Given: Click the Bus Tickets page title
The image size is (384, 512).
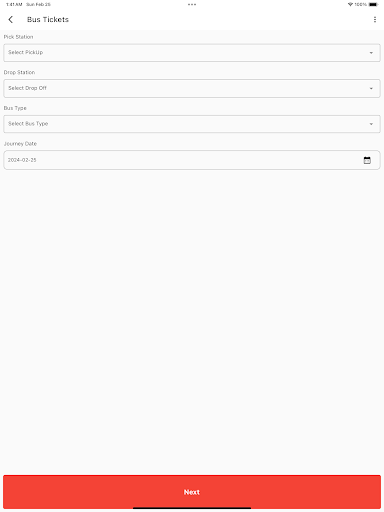Looking at the screenshot, I should [x=48, y=20].
